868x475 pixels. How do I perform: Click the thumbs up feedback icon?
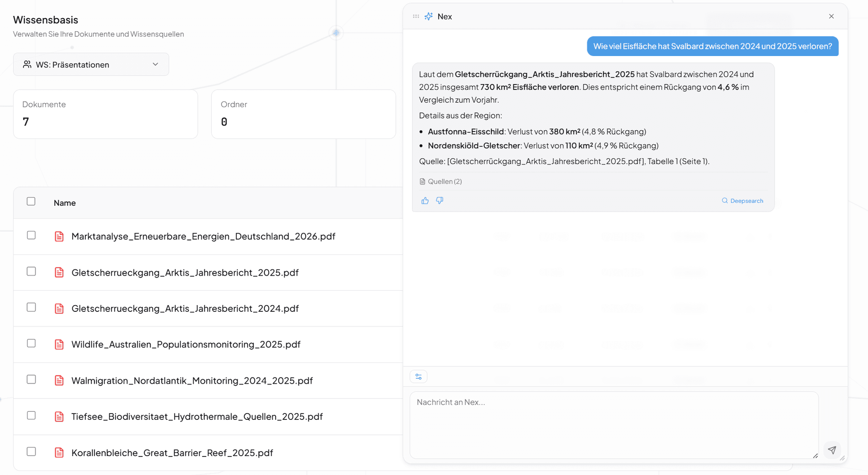pyautogui.click(x=425, y=201)
